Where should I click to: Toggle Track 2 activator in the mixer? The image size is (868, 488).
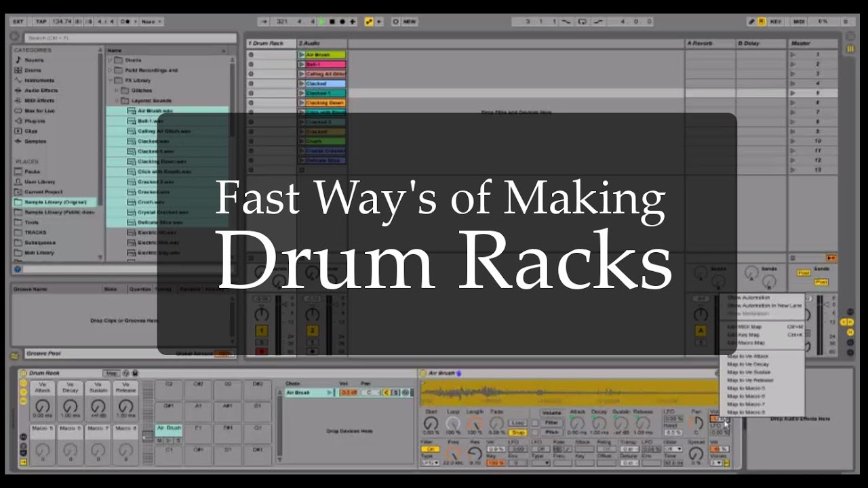[x=312, y=331]
